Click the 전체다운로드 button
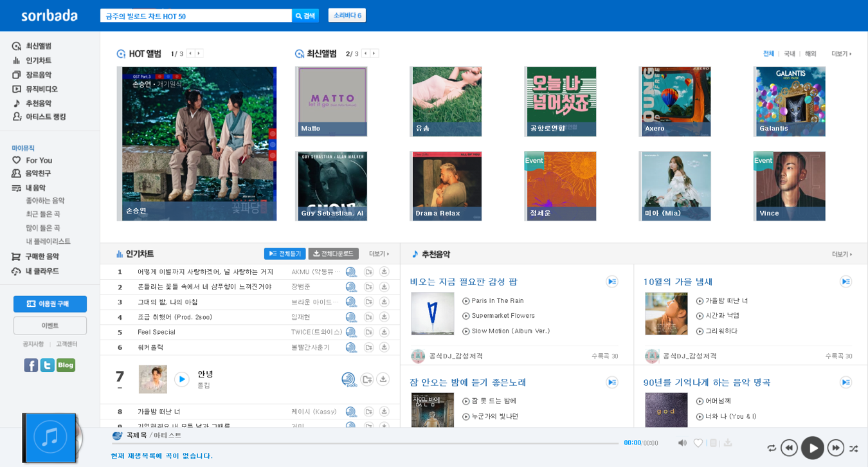Screen dimensions: 868x467 [x=333, y=253]
